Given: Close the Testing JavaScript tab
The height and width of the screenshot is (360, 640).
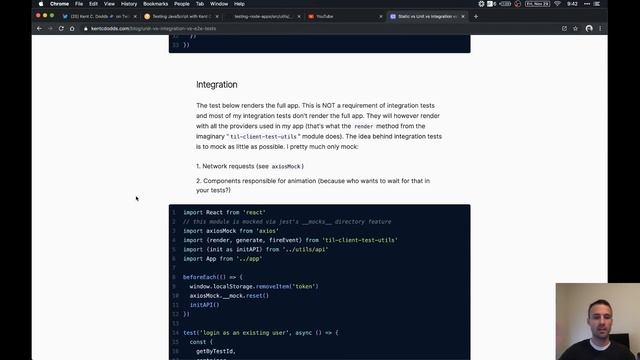Looking at the screenshot, I should (x=217, y=16).
